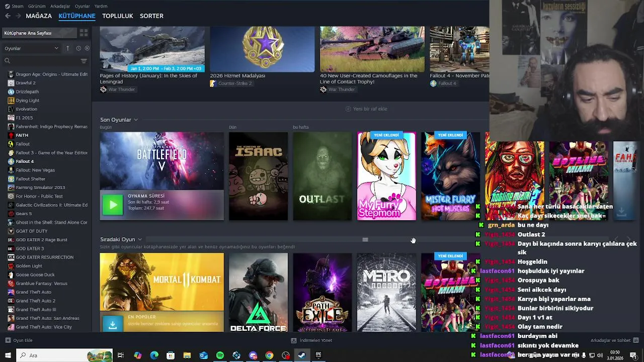
Task: Open Arkadaşlar ve Sohbet
Action: coord(614,340)
